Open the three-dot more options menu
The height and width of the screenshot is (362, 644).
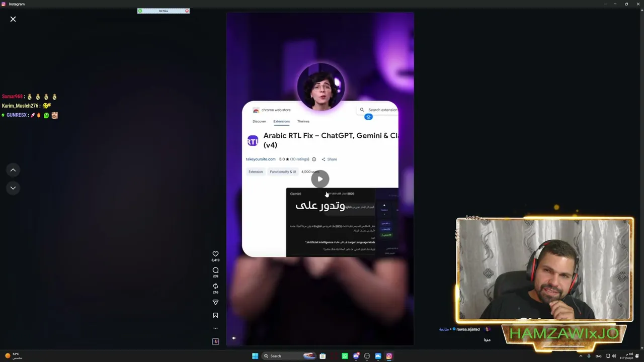pyautogui.click(x=215, y=328)
